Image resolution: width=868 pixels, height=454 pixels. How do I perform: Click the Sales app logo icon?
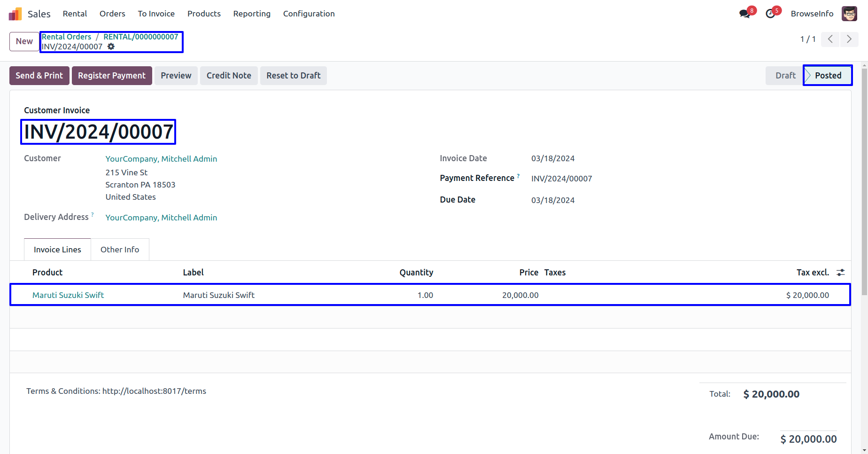pyautogui.click(x=15, y=14)
